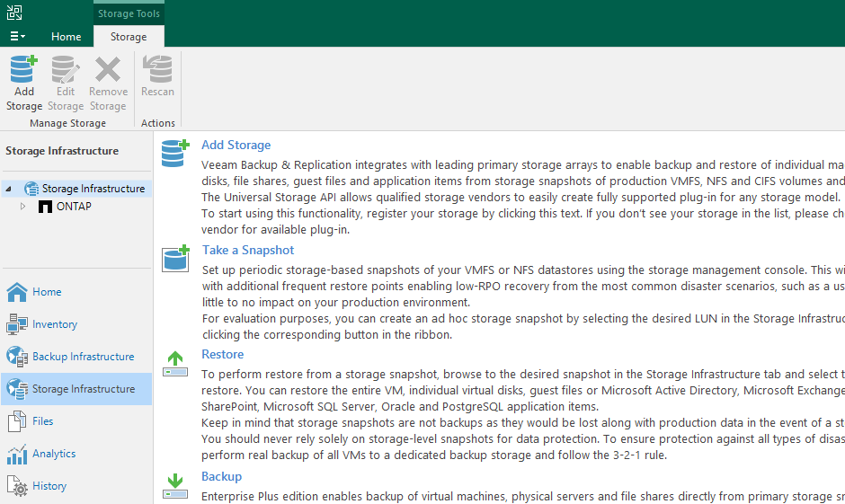Click the Take a Snapshot heading link
The width and height of the screenshot is (845, 504).
pos(248,250)
